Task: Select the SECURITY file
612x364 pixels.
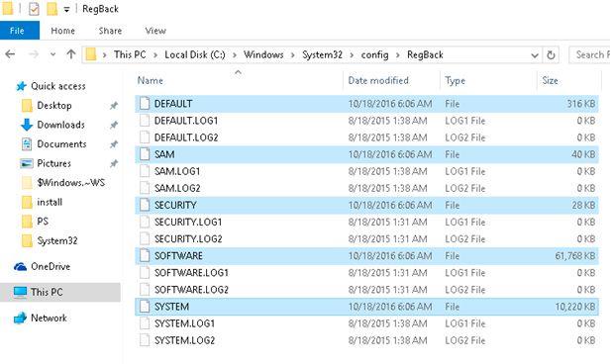Action: (366, 205)
